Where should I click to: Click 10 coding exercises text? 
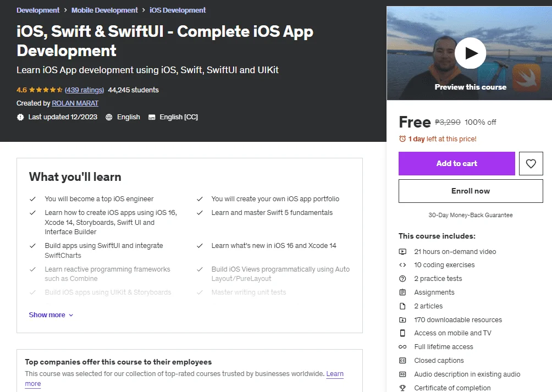point(444,265)
